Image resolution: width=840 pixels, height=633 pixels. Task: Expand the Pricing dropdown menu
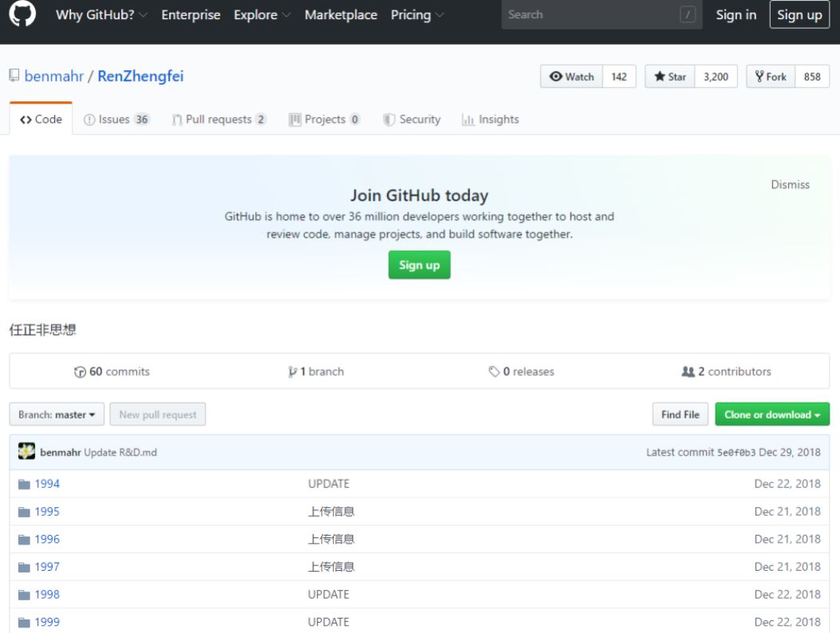(417, 15)
